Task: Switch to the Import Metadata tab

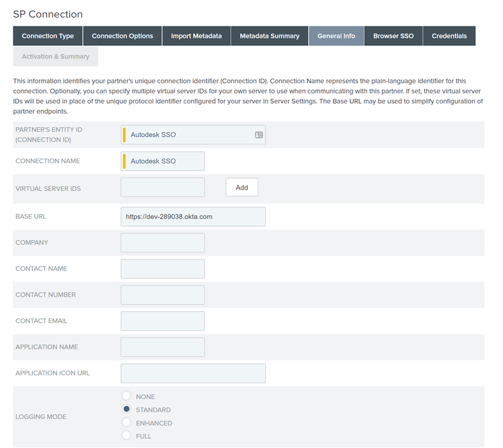Action: tap(196, 36)
